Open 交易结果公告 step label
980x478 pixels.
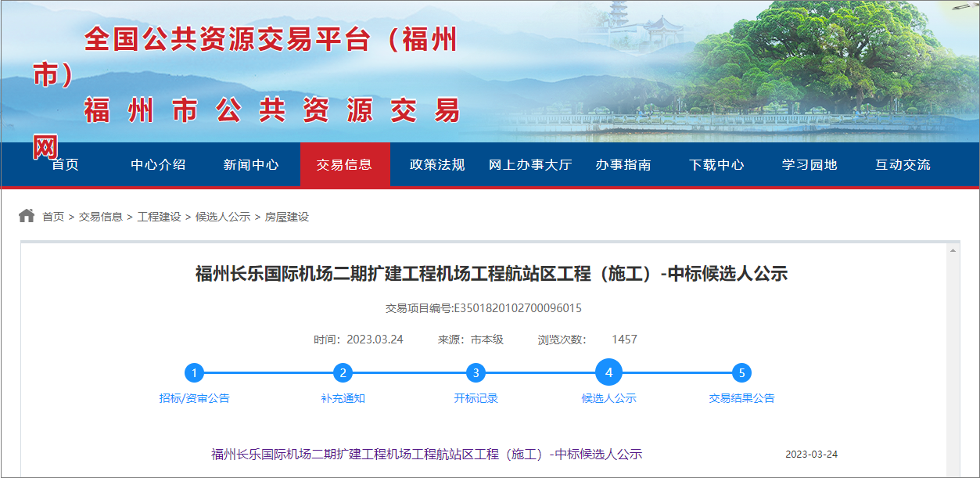pos(741,398)
